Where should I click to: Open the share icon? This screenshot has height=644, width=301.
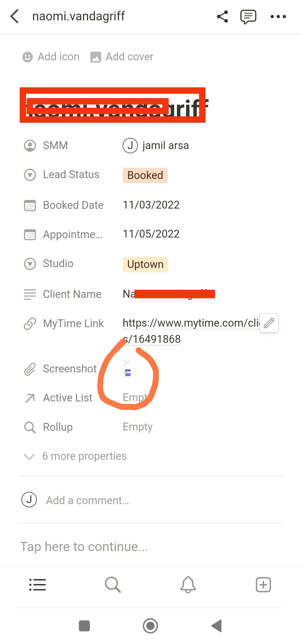coord(222,16)
